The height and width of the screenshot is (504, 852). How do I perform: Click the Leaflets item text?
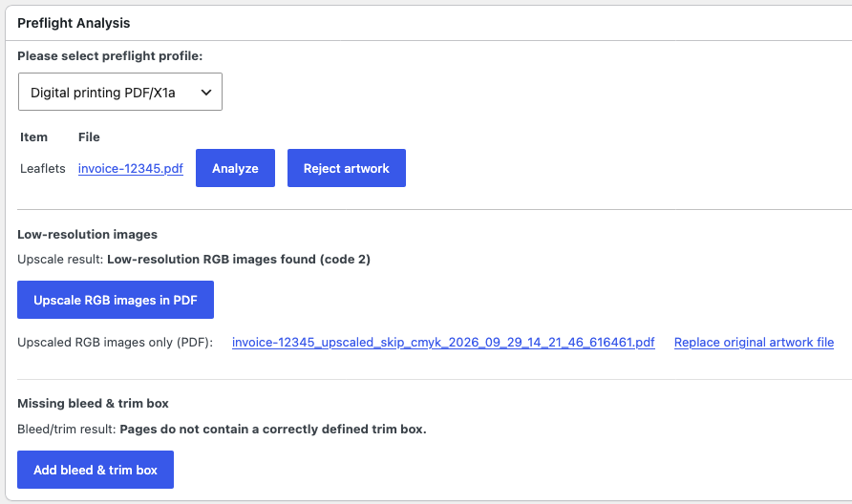pyautogui.click(x=42, y=168)
